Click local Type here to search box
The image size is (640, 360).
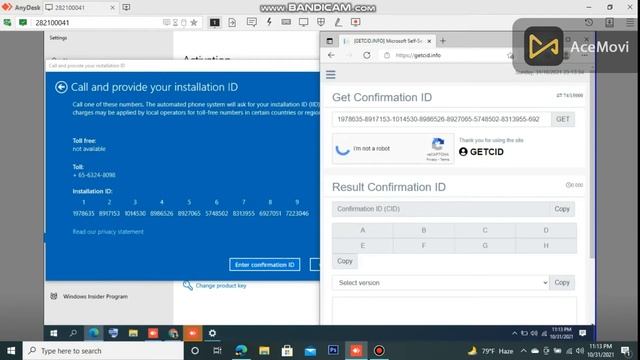point(103,351)
